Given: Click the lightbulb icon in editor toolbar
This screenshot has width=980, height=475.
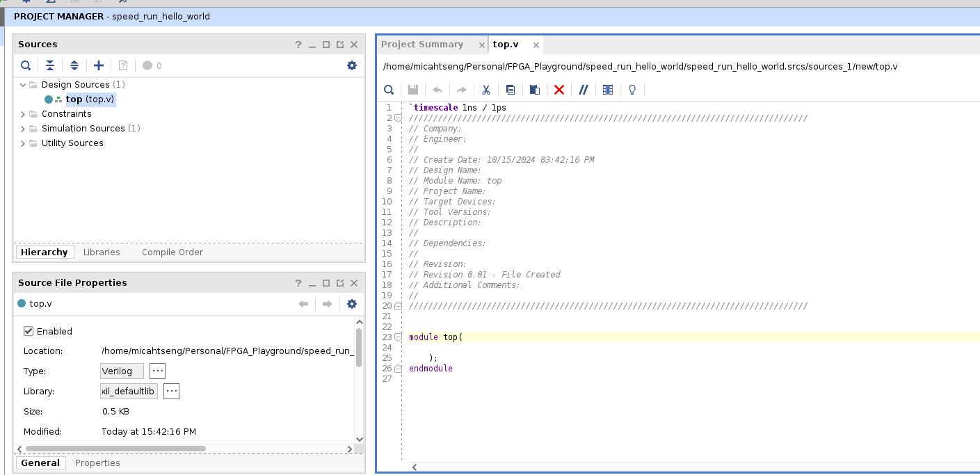Looking at the screenshot, I should click(632, 90).
